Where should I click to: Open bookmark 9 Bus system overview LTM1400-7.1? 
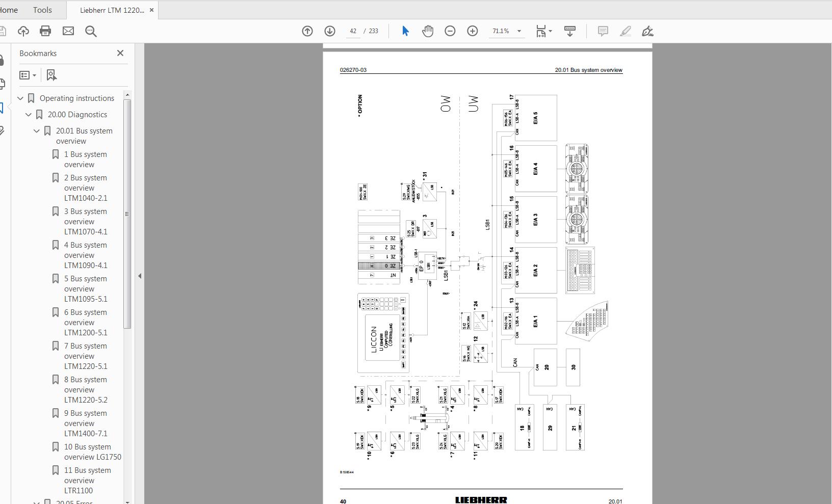pos(86,423)
